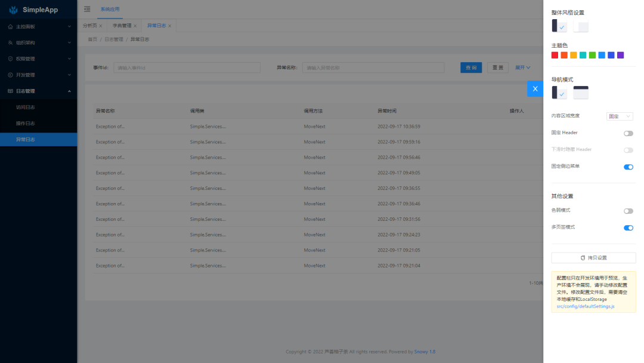Open the src/config/defaultSettings.js link

585,306
